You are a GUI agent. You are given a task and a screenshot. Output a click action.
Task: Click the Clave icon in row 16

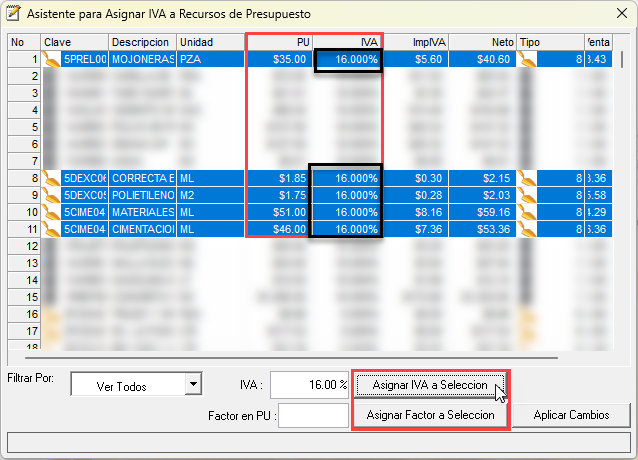coord(51,314)
